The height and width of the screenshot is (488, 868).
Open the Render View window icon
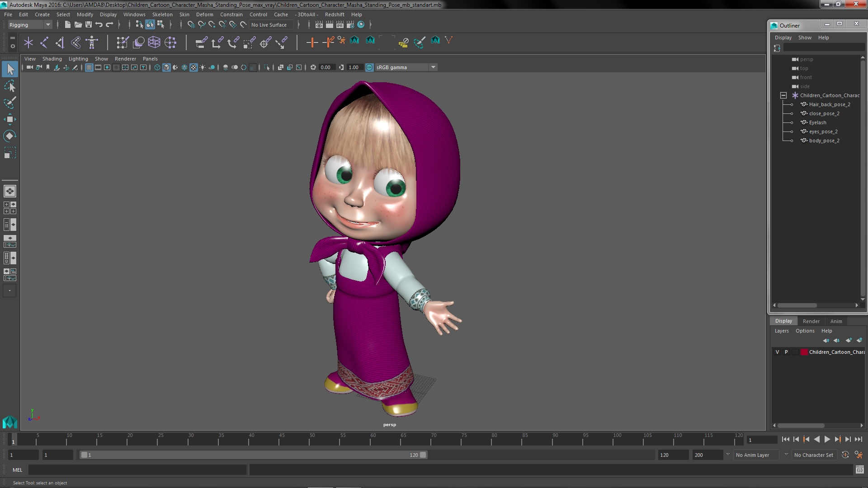tap(319, 25)
